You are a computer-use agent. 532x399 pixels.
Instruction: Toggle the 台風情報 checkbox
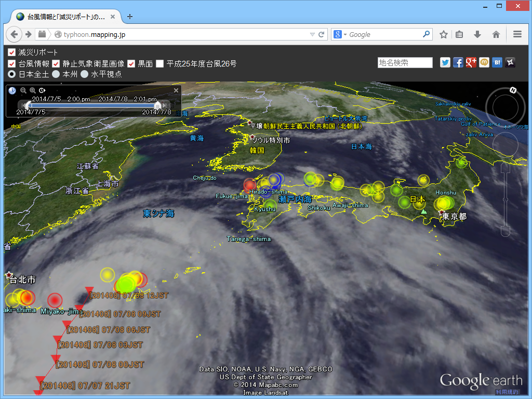pyautogui.click(x=11, y=64)
